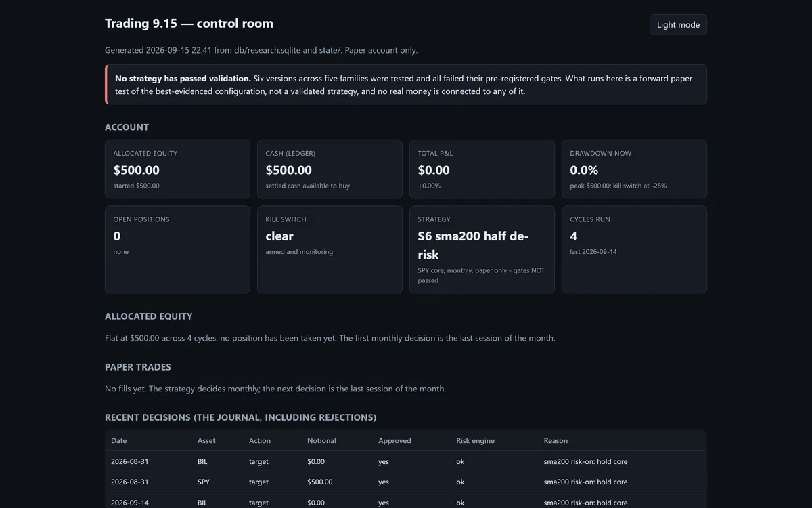This screenshot has width=812, height=508.
Task: Click the 'yes' Approved cell in the SPY row
Action: [384, 482]
